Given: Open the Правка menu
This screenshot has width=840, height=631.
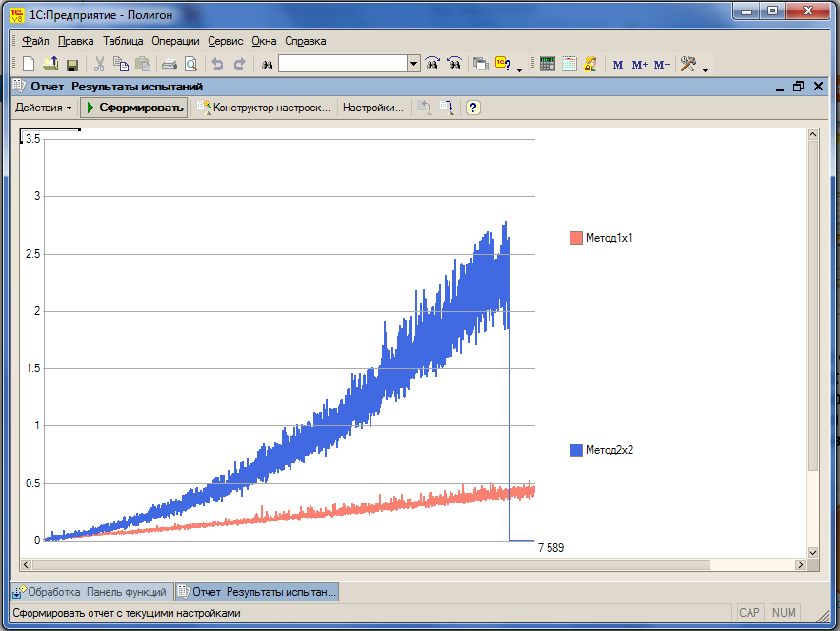Looking at the screenshot, I should (75, 41).
